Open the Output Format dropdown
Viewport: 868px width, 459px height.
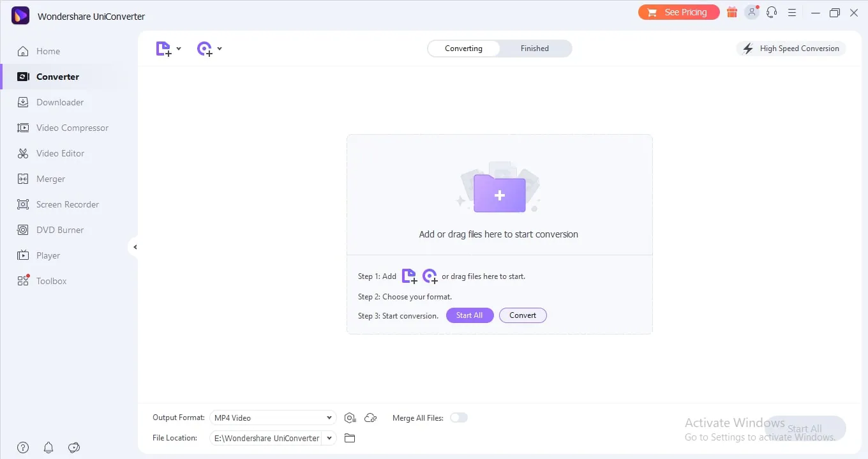tap(273, 418)
